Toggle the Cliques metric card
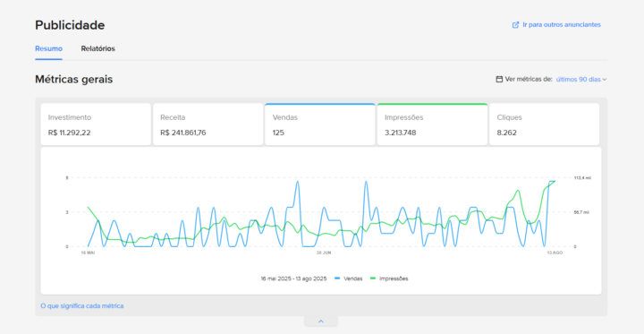The height and width of the screenshot is (334, 644). (x=544, y=124)
